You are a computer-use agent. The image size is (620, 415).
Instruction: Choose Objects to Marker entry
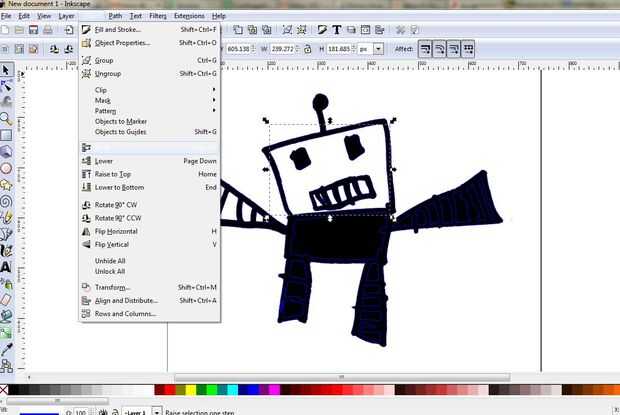click(149, 121)
